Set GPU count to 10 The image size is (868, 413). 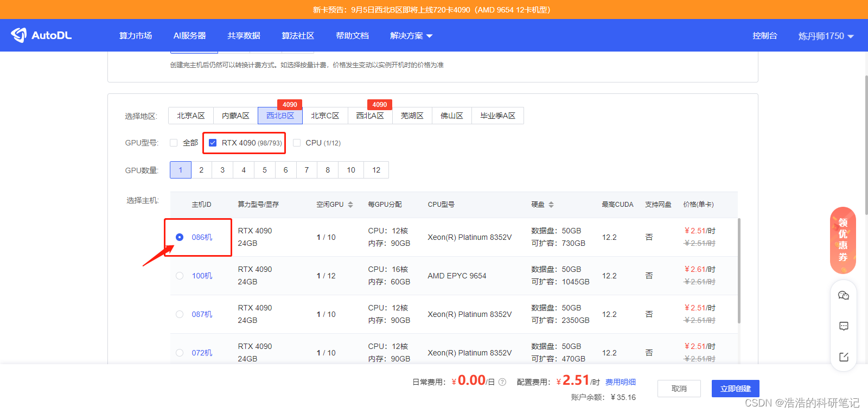[351, 170]
